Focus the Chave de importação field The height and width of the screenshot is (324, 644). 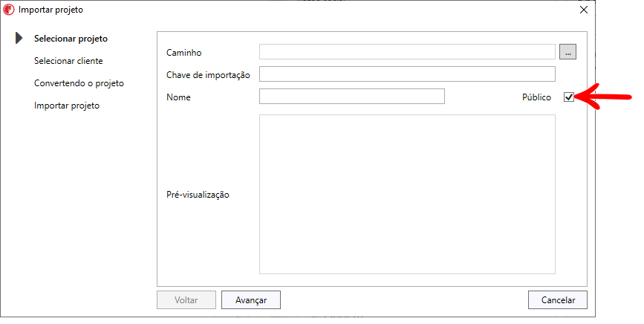coord(407,74)
